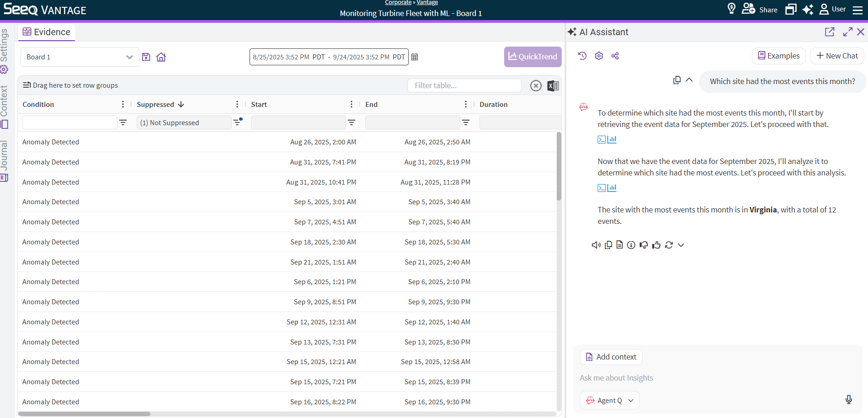Viewport: 868px width, 418px height.
Task: Click the Filter table input field
Action: (464, 85)
